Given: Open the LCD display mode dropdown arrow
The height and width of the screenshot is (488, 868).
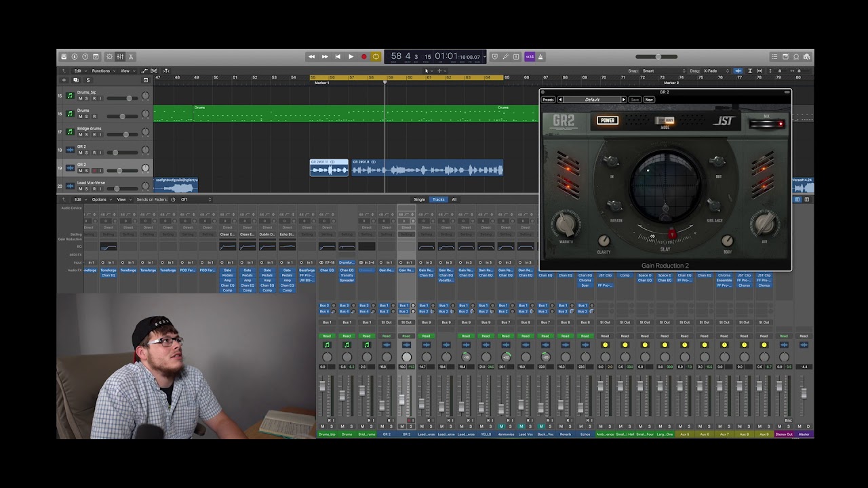Looking at the screenshot, I should click(x=484, y=57).
